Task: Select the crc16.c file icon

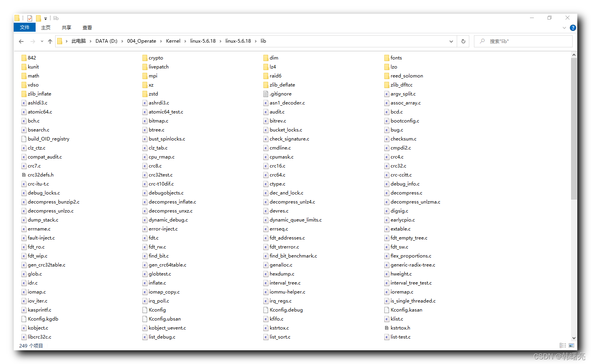Action: 266,166
